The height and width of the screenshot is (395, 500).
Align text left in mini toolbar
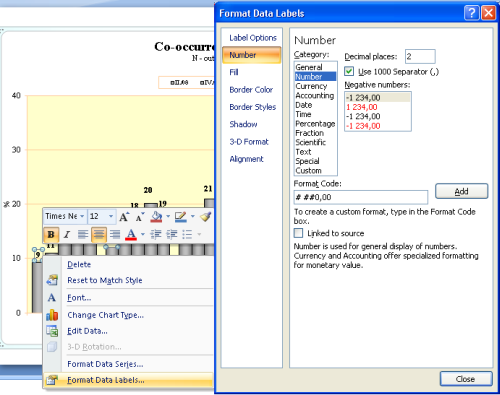(83, 235)
